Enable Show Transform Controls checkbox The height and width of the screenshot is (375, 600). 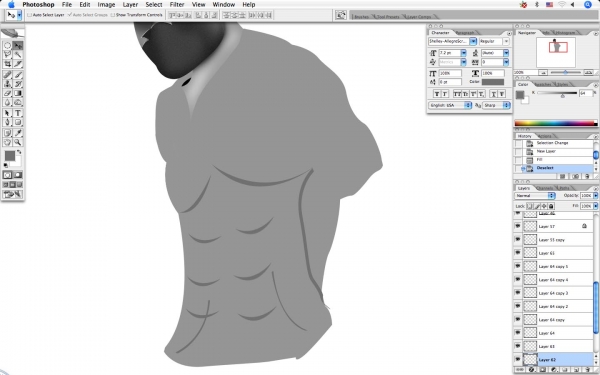click(x=112, y=15)
